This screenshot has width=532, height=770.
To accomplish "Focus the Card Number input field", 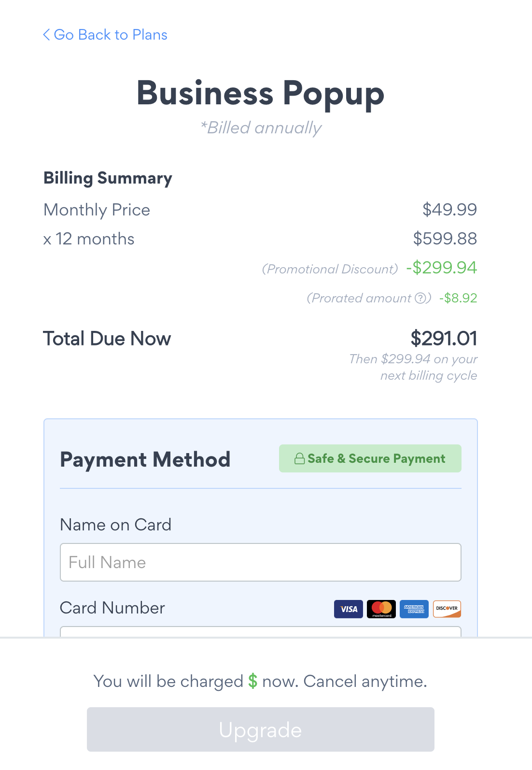I will click(261, 631).
